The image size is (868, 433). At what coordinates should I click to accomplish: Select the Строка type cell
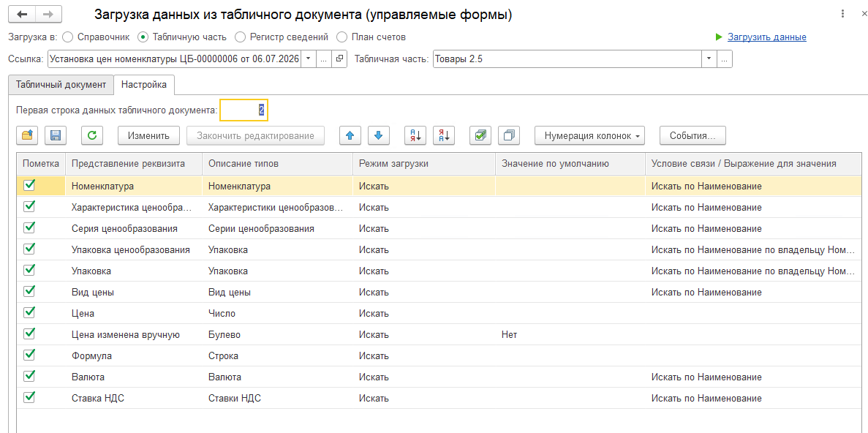pyautogui.click(x=278, y=356)
